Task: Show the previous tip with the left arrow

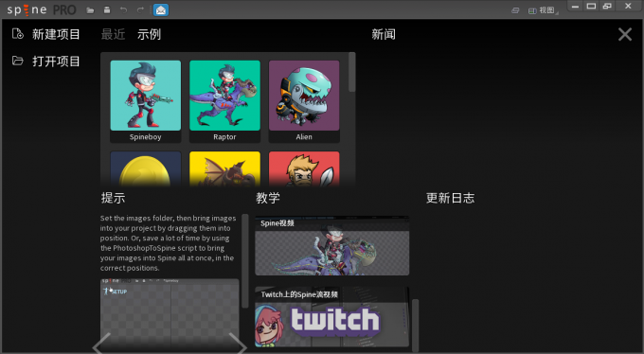Action: 102,344
